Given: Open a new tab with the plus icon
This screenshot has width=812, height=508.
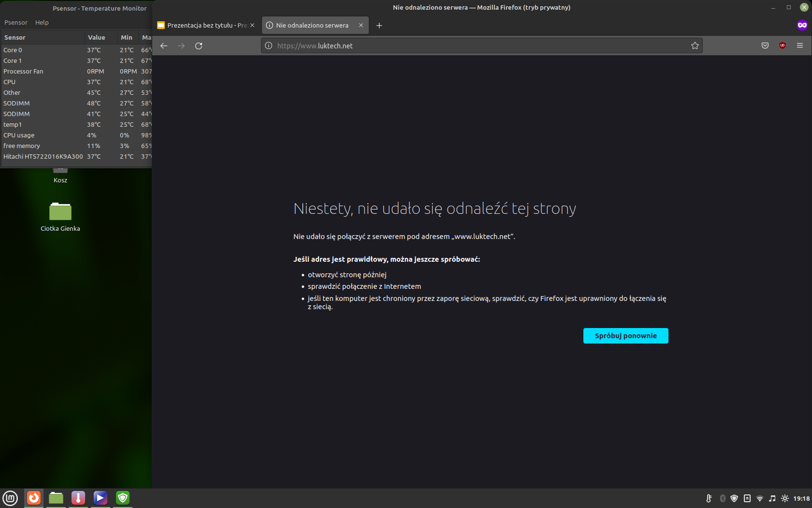Looking at the screenshot, I should pyautogui.click(x=379, y=26).
